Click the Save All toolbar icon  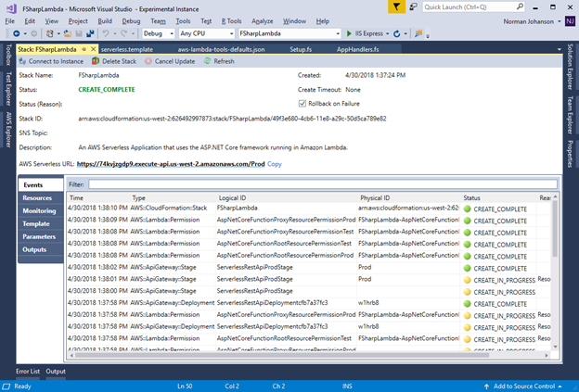[90, 33]
